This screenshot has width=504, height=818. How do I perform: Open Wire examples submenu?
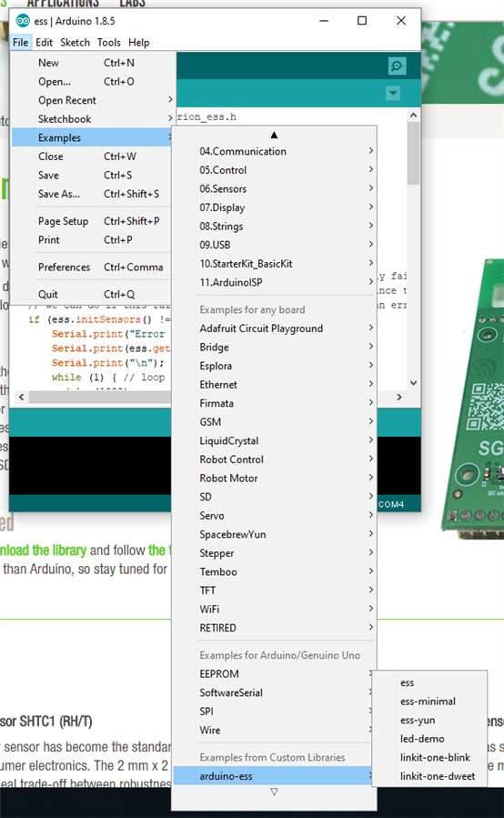(x=274, y=731)
